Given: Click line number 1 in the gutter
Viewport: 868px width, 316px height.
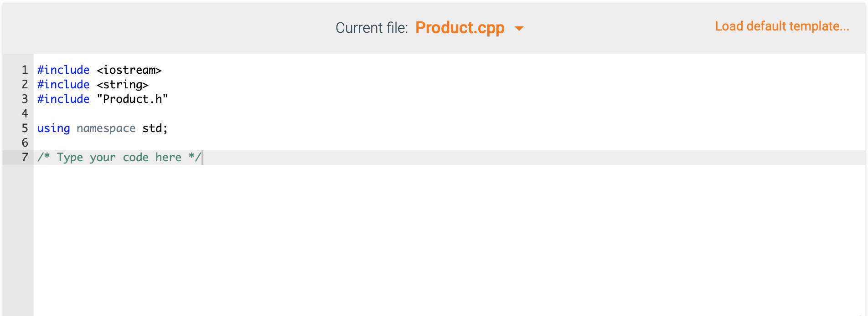Looking at the screenshot, I should pos(25,70).
